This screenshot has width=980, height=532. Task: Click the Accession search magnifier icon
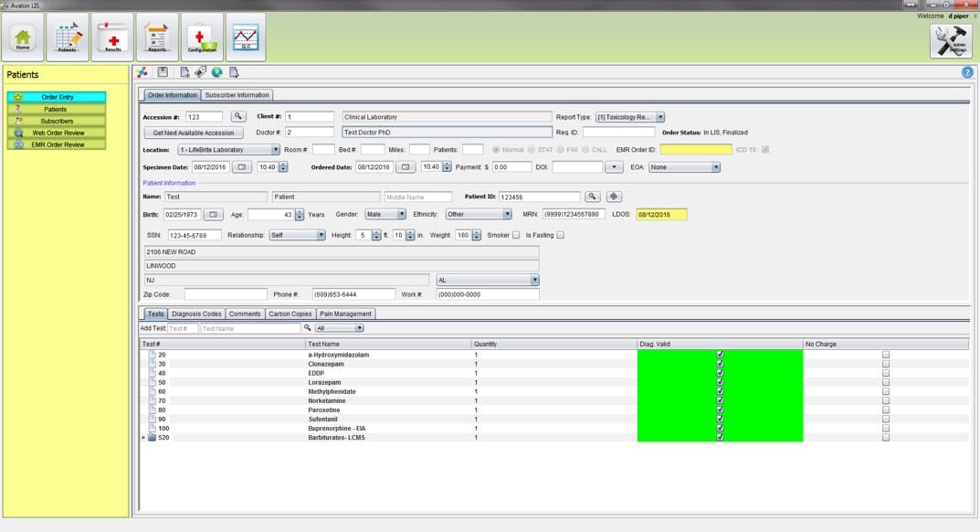click(x=237, y=117)
